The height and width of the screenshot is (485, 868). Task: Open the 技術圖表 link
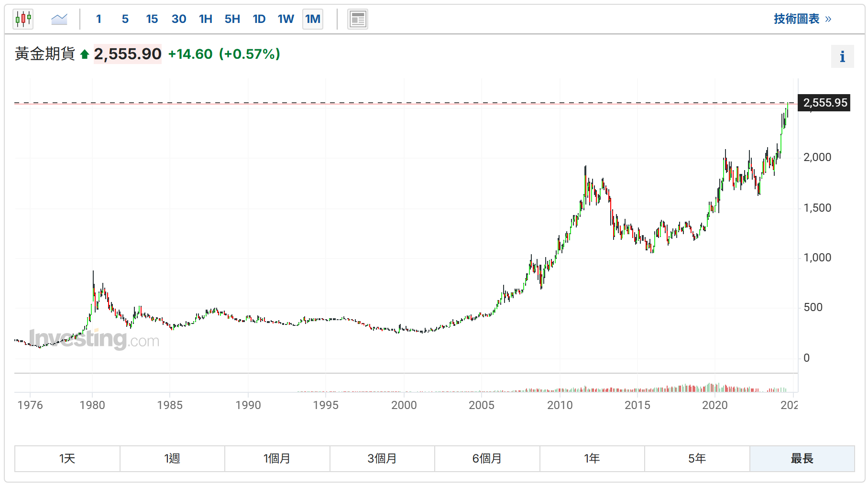[x=802, y=19]
